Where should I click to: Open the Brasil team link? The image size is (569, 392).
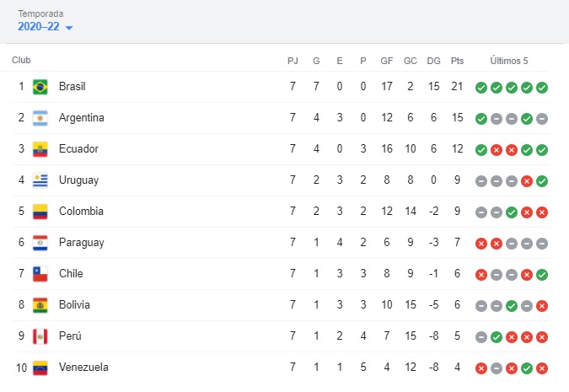pyautogui.click(x=72, y=86)
